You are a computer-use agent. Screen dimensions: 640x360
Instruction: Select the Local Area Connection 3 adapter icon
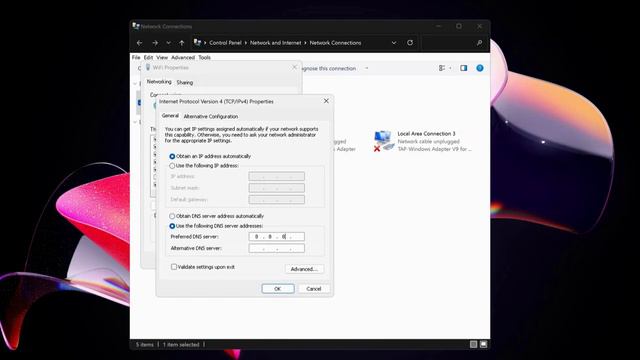[384, 141]
